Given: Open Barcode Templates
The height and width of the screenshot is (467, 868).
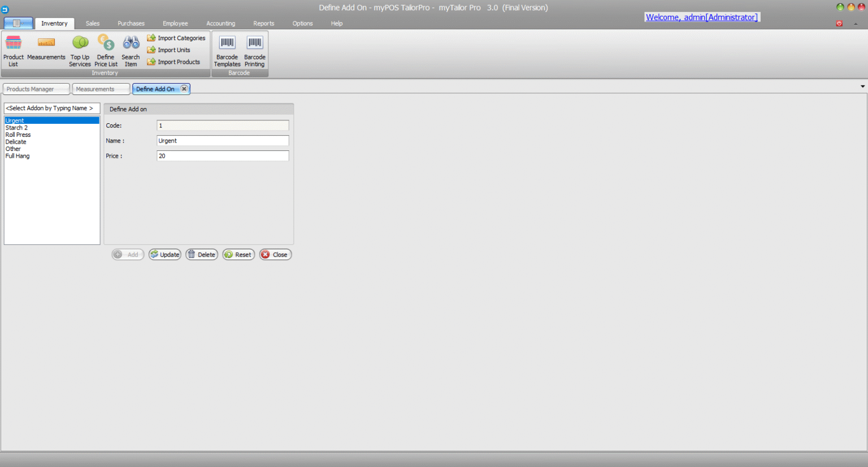Looking at the screenshot, I should click(227, 50).
